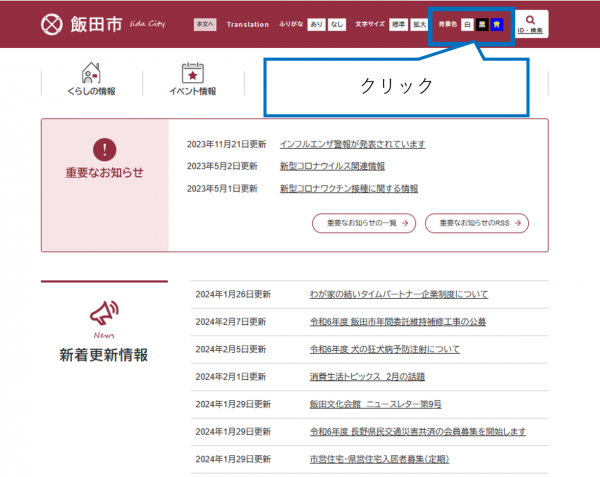The image size is (600, 477).
Task: Click the Iida City logo emblem
Action: tap(52, 24)
